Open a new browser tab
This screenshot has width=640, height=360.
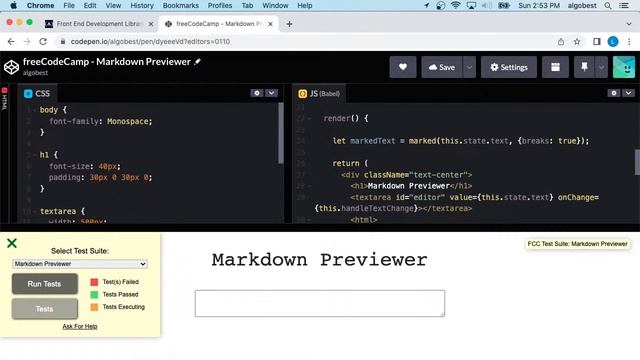tap(289, 24)
